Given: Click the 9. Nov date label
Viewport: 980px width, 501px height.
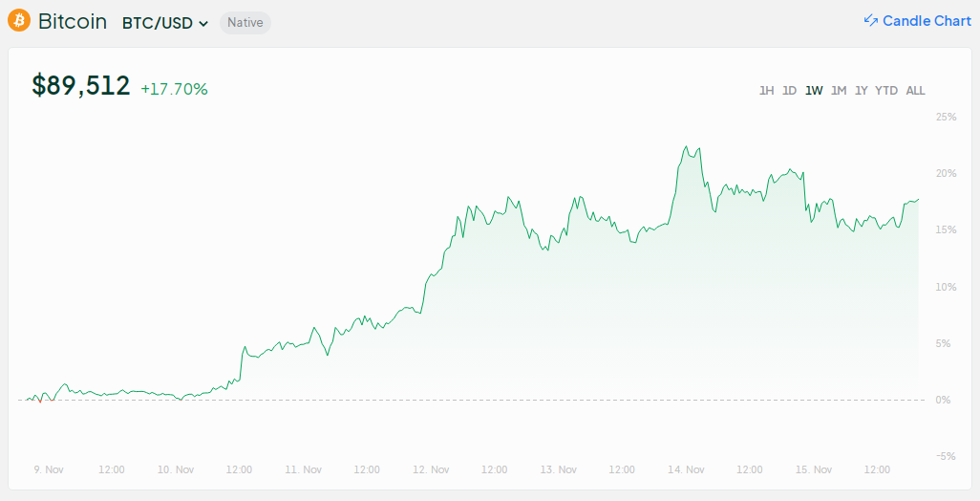Looking at the screenshot, I should coord(49,469).
